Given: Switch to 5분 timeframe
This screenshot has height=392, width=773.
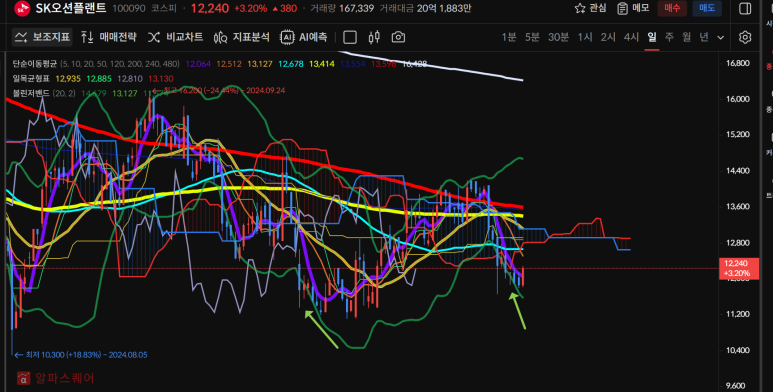Looking at the screenshot, I should [532, 37].
